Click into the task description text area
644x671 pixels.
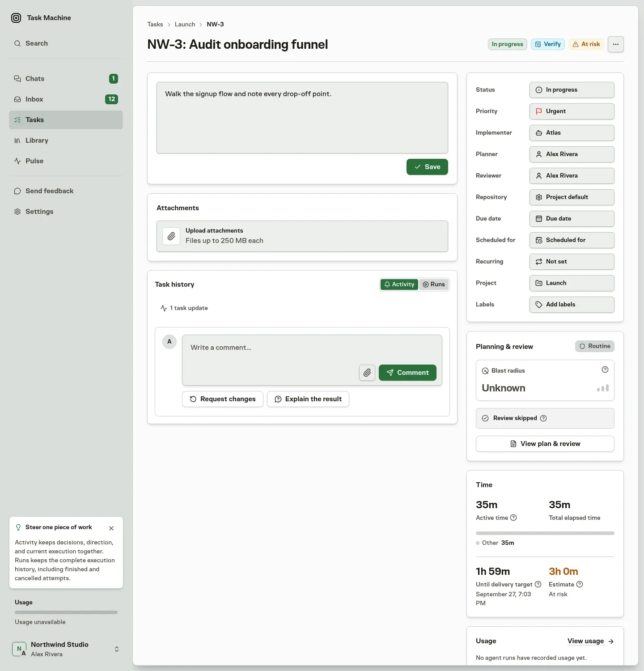(x=302, y=118)
